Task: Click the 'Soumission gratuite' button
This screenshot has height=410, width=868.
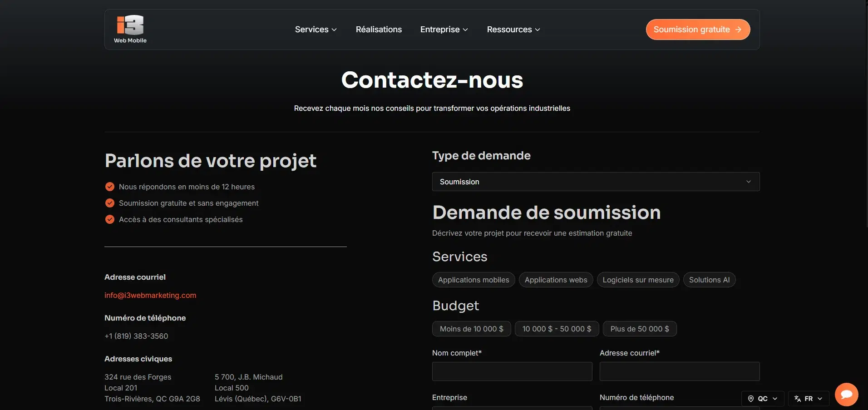Action: click(698, 29)
